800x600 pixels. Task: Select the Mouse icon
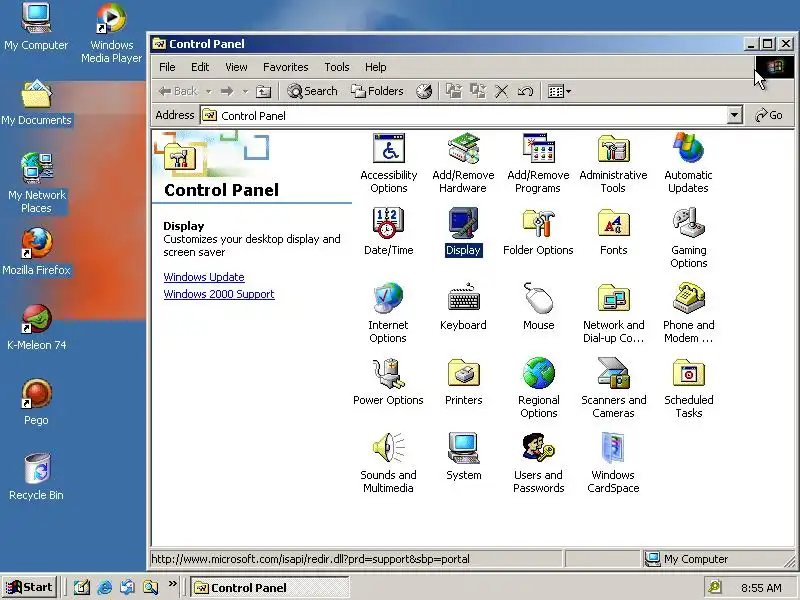click(538, 307)
